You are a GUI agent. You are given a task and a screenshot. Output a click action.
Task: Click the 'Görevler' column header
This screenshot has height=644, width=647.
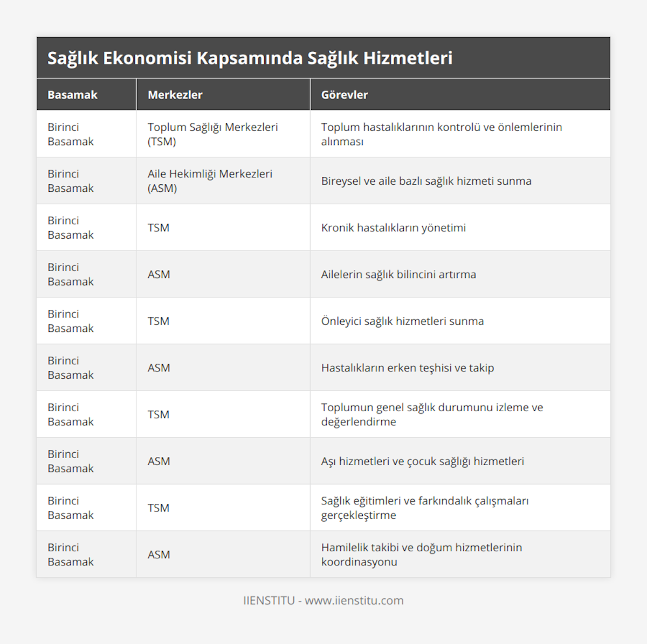point(345,95)
